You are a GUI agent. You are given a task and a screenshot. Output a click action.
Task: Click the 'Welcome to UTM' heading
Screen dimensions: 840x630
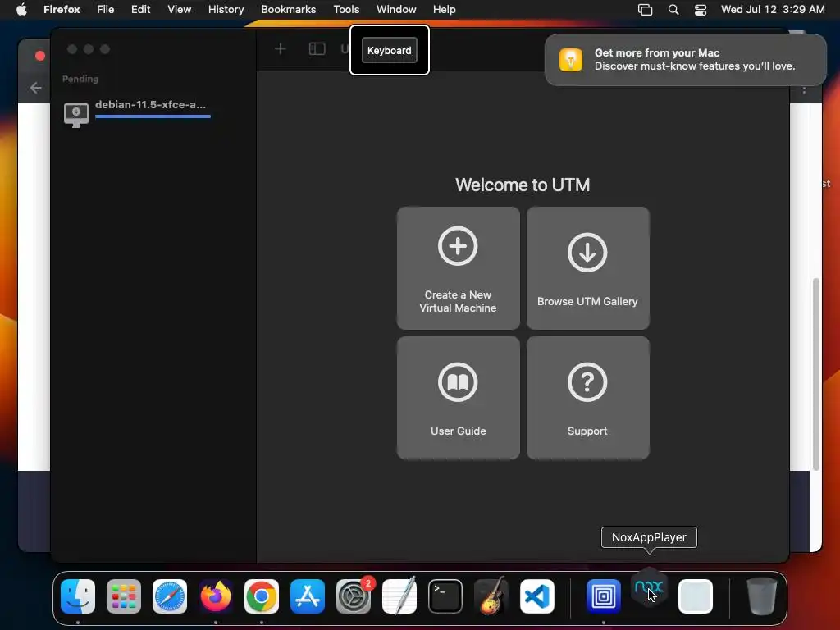[523, 185]
